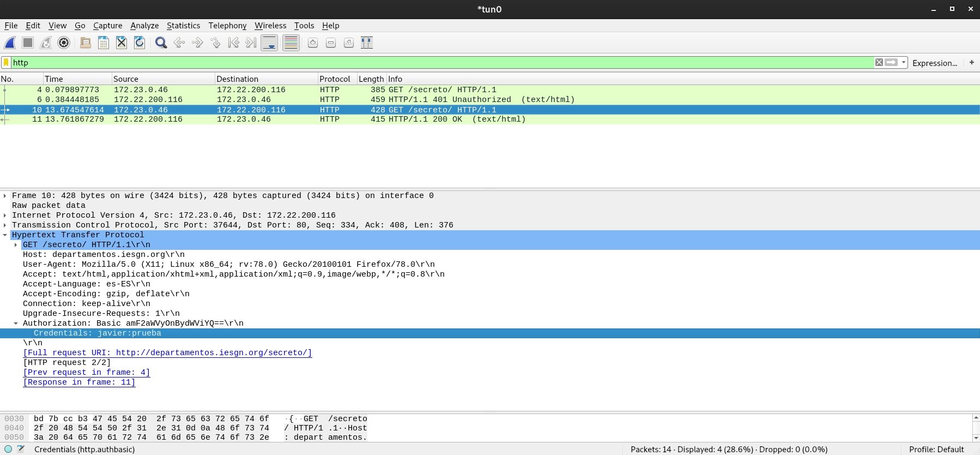This screenshot has width=980, height=455.
Task: Click the filter bookmark icon
Action: (x=7, y=63)
